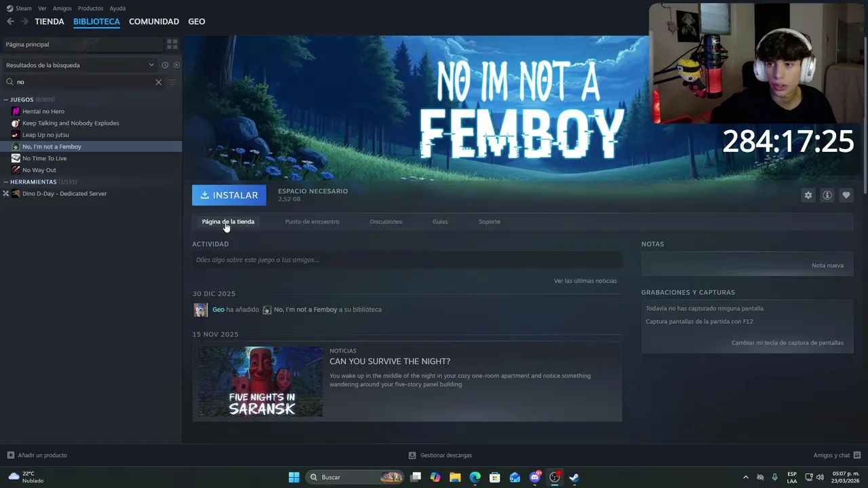Show game info icon
This screenshot has height=488, width=868.
(x=827, y=195)
